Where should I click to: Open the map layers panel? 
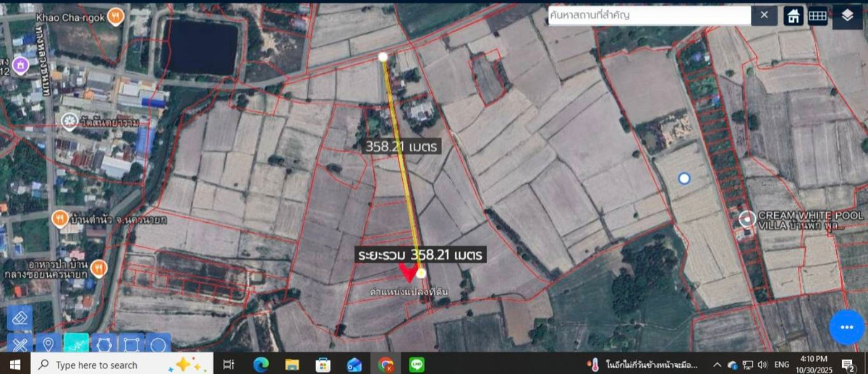tap(847, 16)
